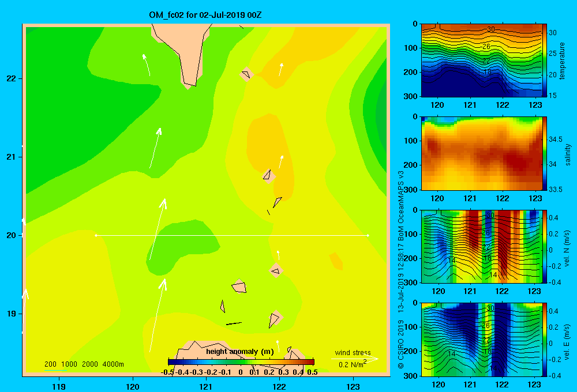Click latitude label 19 on the main map
This screenshot has width=577, height=392.
(x=12, y=314)
